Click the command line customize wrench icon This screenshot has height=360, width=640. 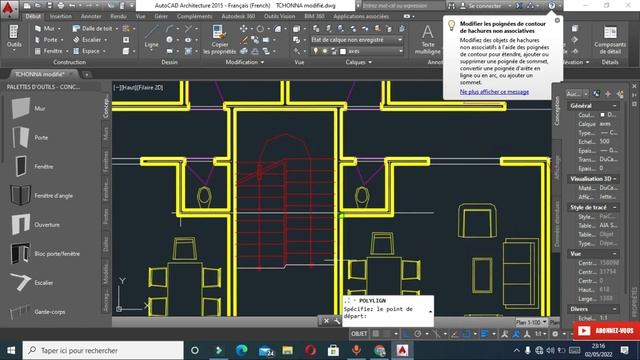pos(337,321)
